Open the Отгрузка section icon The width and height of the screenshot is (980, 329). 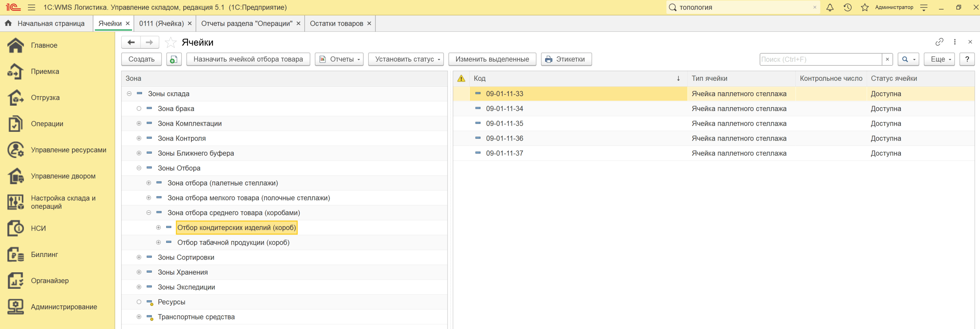pos(15,98)
